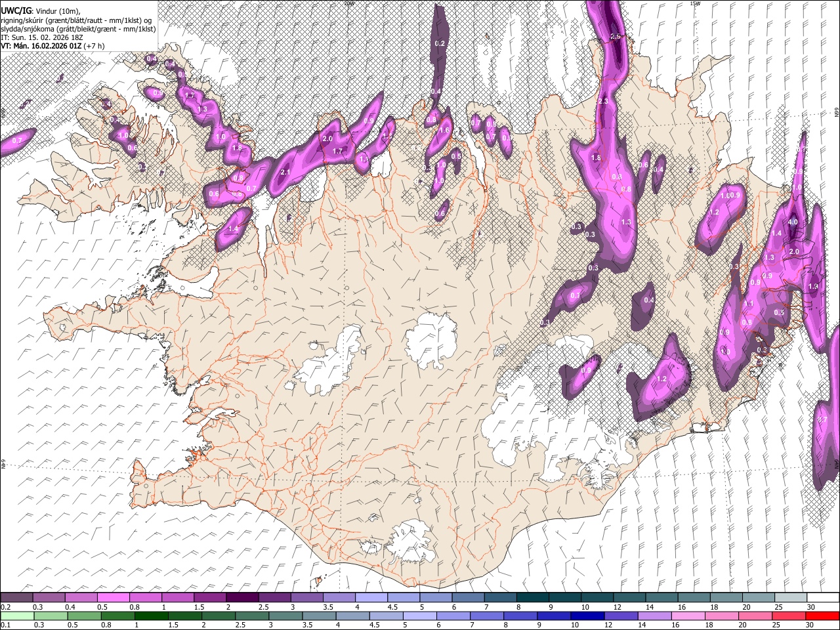Click the 'rigning/skúrir' legend description line
This screenshot has height=630, width=840.
pyautogui.click(x=76, y=20)
